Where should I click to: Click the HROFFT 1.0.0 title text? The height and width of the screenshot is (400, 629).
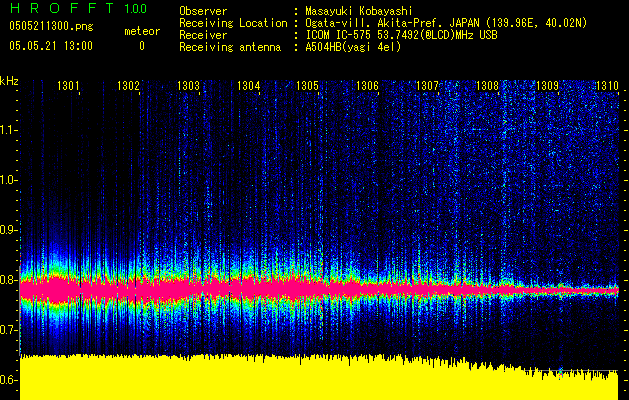(x=78, y=8)
